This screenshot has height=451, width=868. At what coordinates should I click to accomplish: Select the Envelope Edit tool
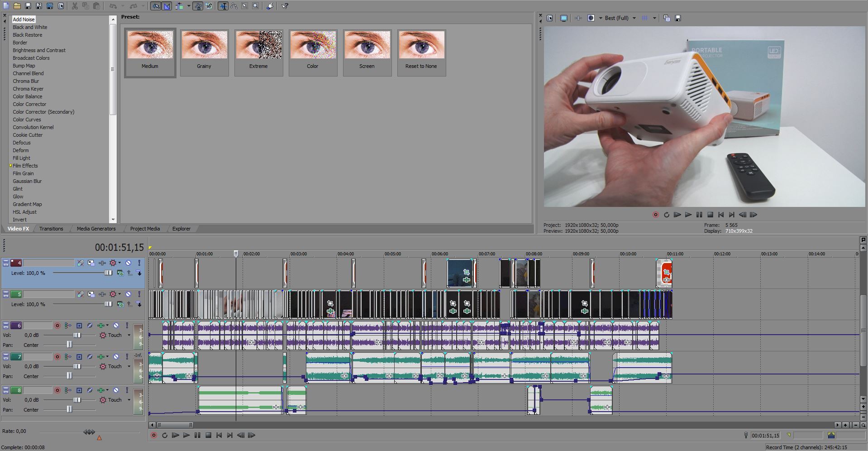click(234, 6)
